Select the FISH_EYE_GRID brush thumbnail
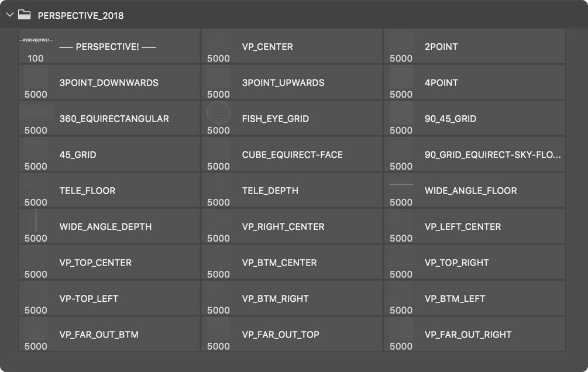588x372 pixels. [x=219, y=112]
